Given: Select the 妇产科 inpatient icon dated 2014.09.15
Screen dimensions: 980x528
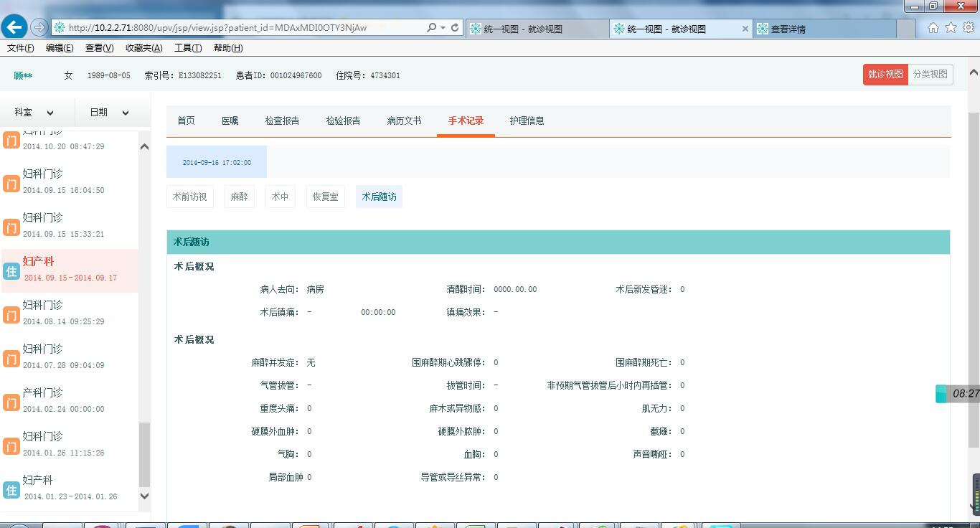Looking at the screenshot, I should coord(11,270).
